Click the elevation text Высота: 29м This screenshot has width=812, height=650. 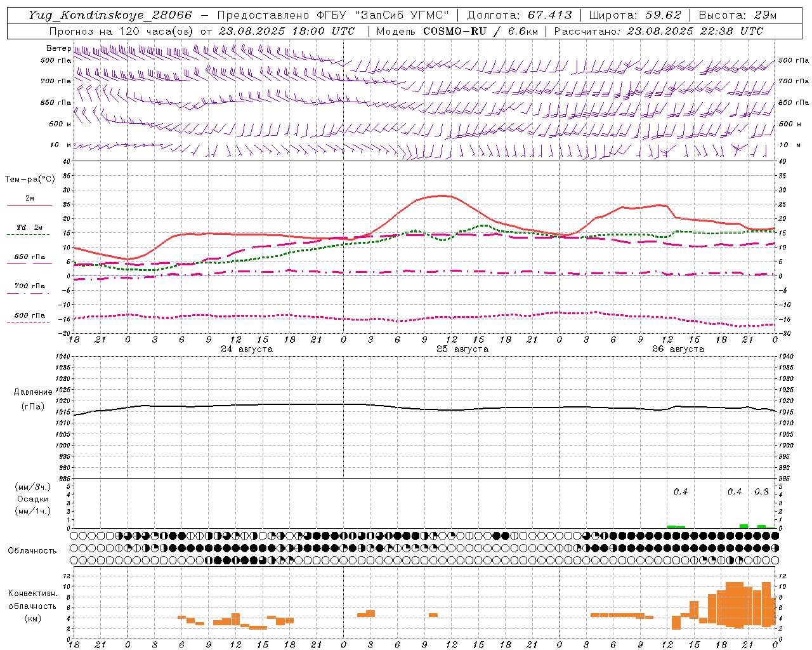[x=737, y=15]
